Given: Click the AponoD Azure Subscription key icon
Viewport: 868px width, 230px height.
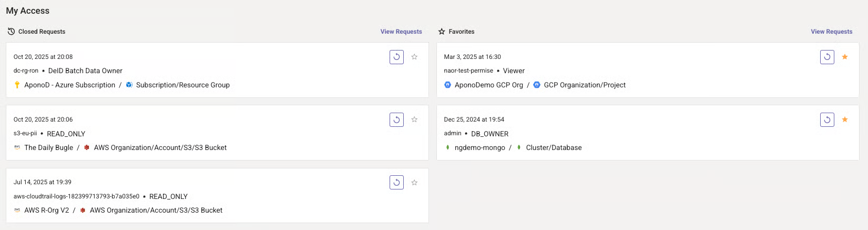Looking at the screenshot, I should (x=17, y=85).
